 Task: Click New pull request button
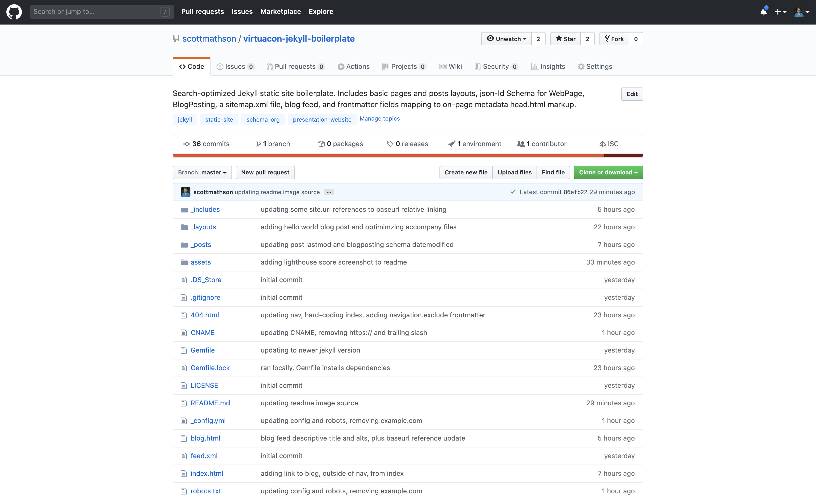point(265,172)
